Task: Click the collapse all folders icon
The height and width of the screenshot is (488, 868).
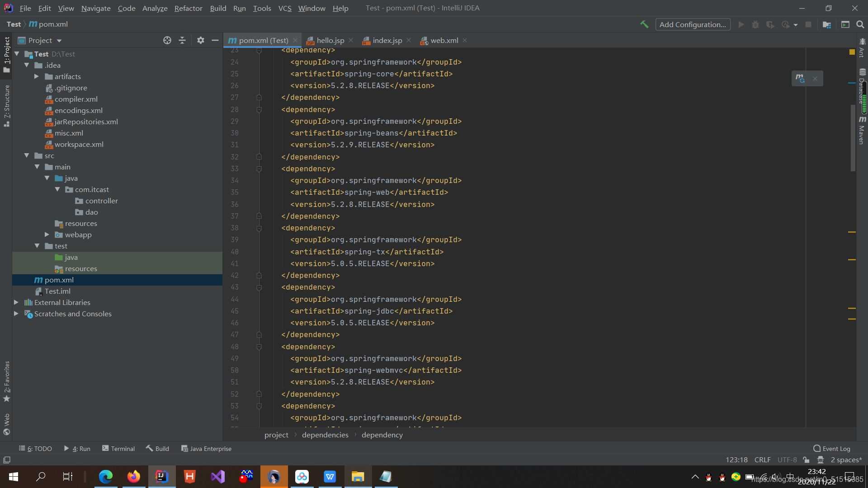Action: click(183, 40)
